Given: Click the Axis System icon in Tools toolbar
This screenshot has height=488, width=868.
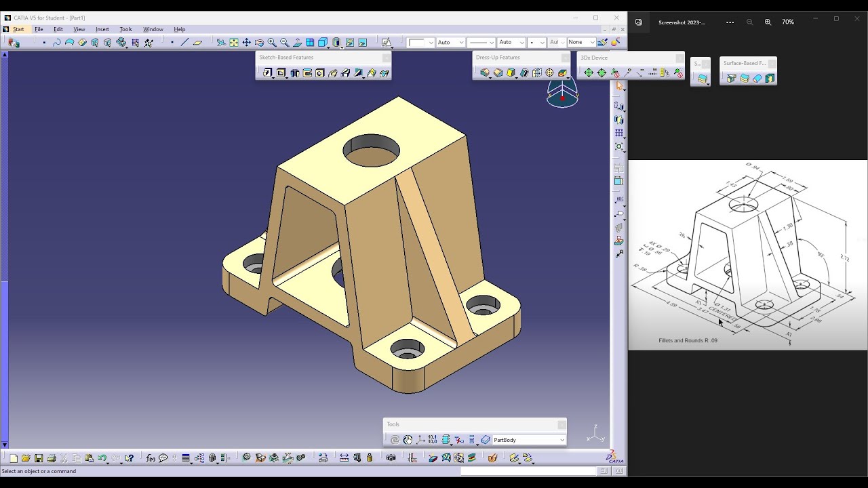Looking at the screenshot, I should pos(420,440).
